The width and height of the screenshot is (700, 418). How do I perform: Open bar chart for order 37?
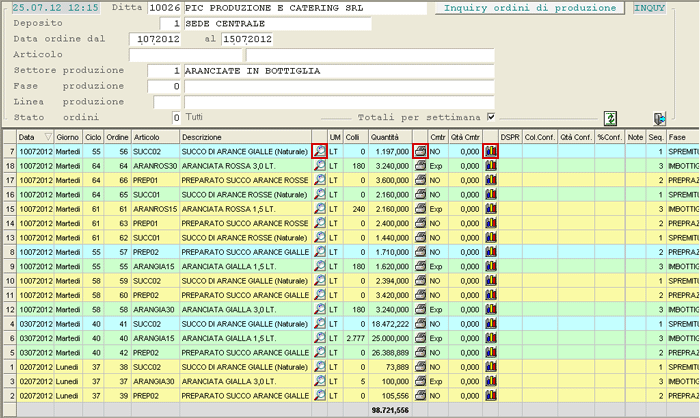coord(491,381)
